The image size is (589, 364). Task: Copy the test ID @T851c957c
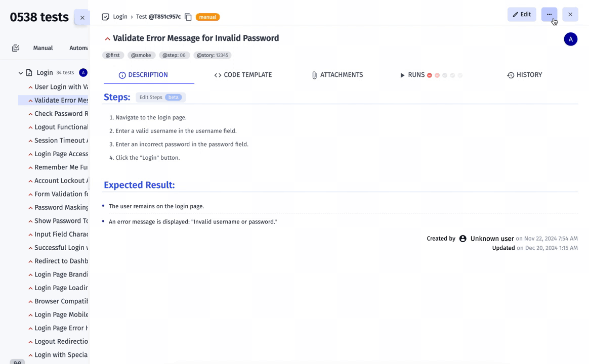point(188,17)
